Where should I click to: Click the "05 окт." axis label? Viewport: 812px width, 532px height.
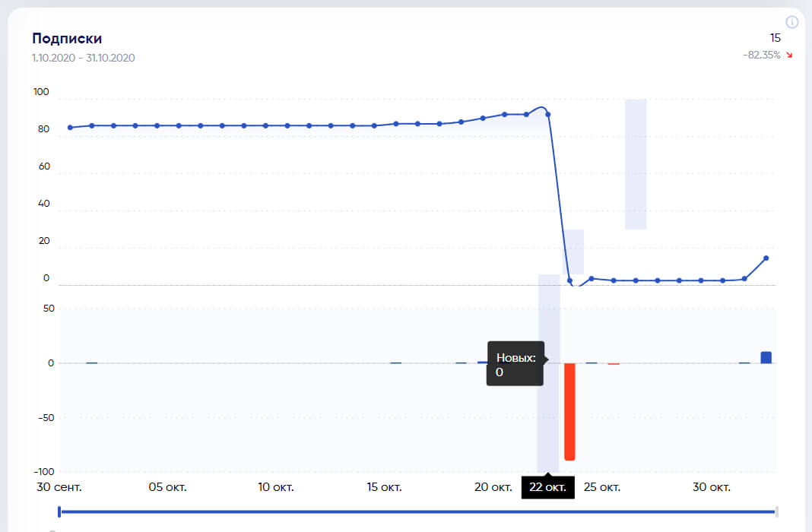pyautogui.click(x=168, y=487)
